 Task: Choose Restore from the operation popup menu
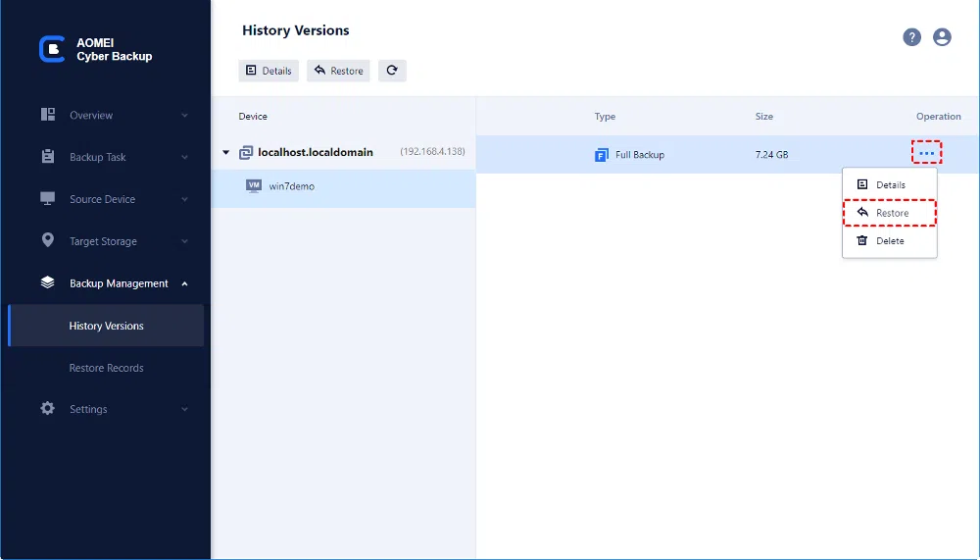pos(890,213)
